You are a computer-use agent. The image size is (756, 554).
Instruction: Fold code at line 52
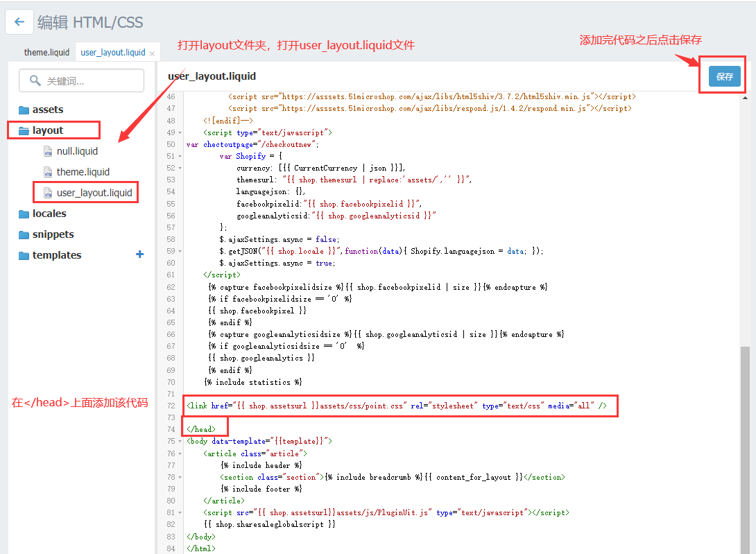click(180, 168)
